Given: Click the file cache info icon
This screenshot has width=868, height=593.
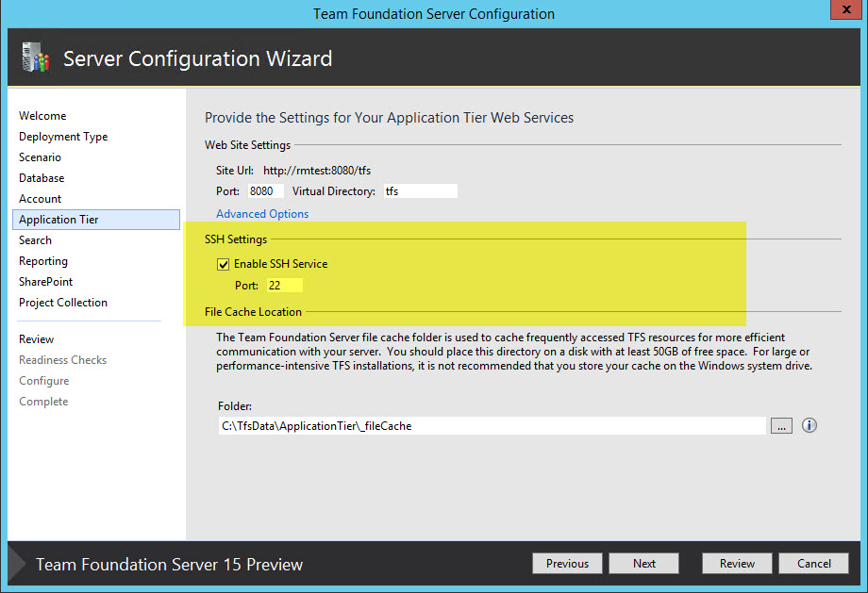Looking at the screenshot, I should [809, 425].
